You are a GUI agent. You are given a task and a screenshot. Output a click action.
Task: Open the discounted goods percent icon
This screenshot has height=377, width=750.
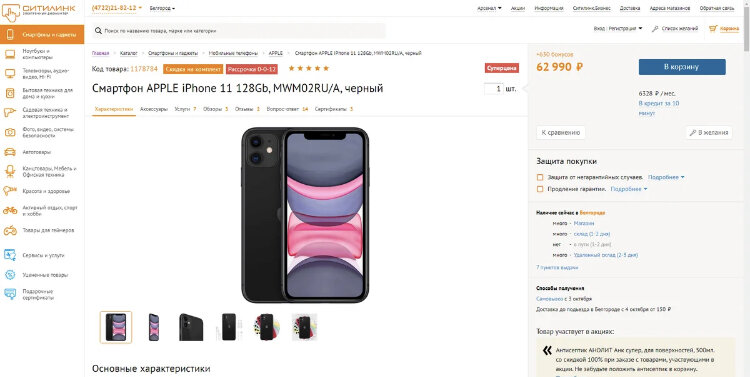point(10,275)
